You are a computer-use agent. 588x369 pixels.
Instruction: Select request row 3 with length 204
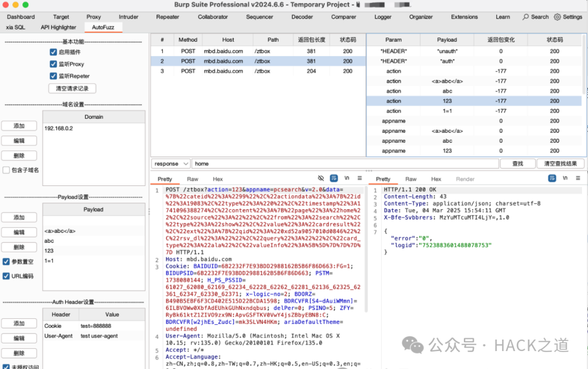[259, 71]
